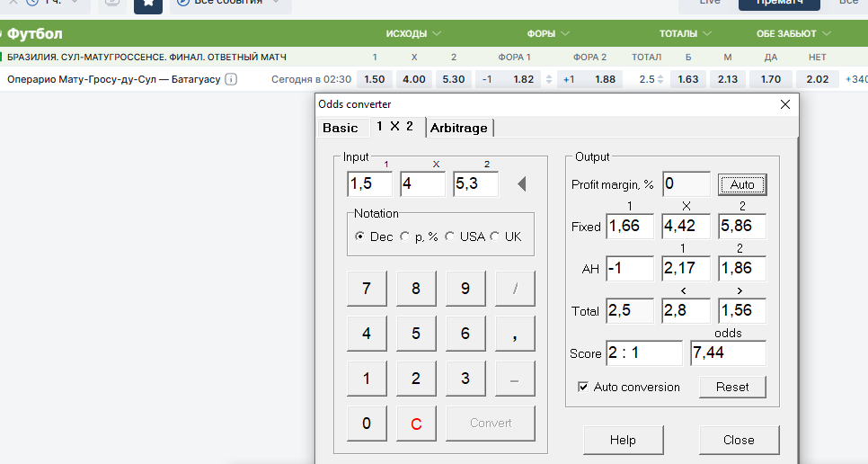The width and height of the screenshot is (868, 464).
Task: Switch to the Arbitrage tab
Action: tap(458, 128)
